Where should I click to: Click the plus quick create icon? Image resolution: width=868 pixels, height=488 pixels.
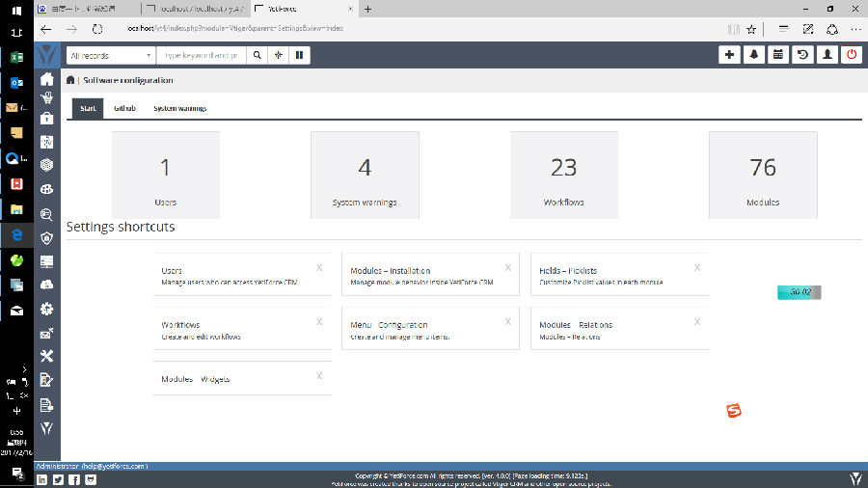click(729, 55)
